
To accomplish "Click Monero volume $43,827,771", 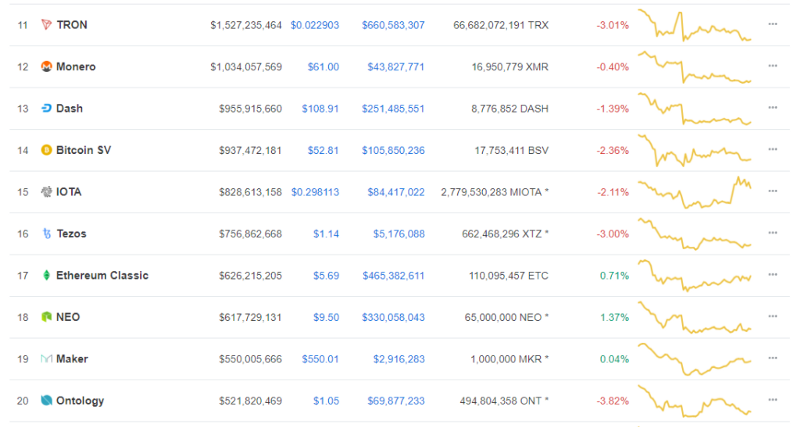I will pos(396,67).
